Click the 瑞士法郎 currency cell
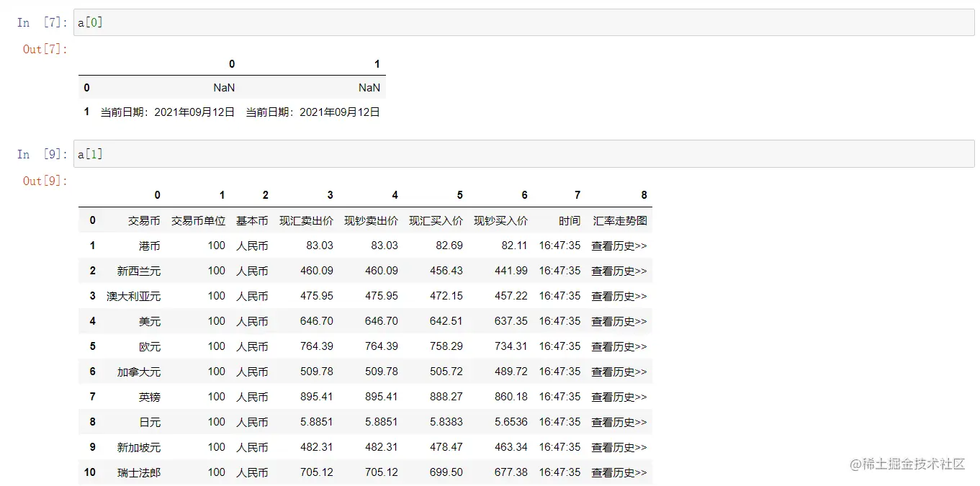The width and height of the screenshot is (980, 486). pos(139,472)
